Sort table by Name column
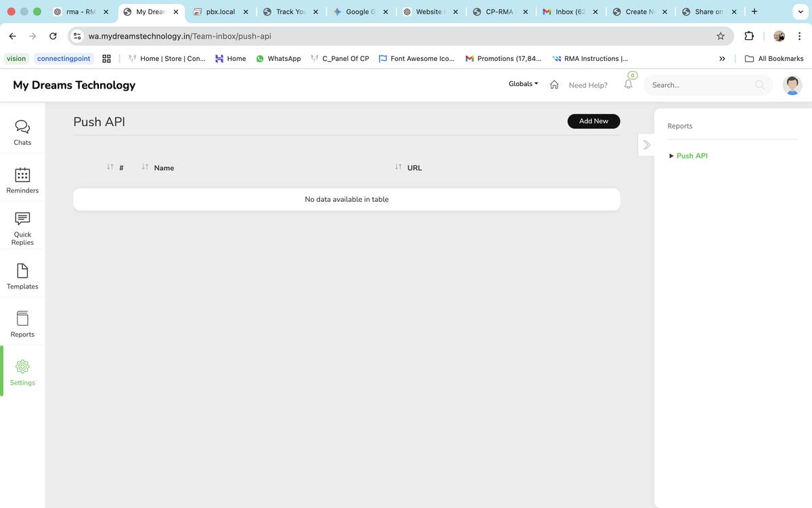Viewport: 812px width, 508px height. coord(164,168)
